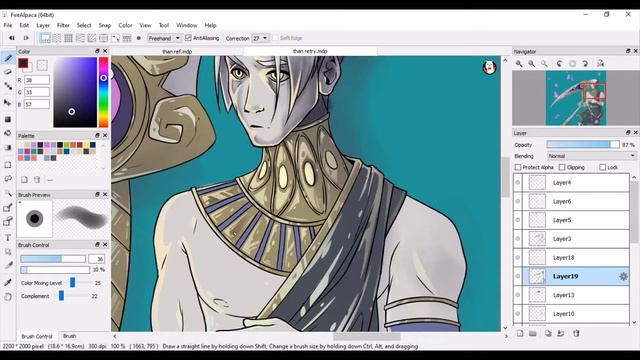Open Layer19 settings gear
Viewport: 640px width, 360px height.
click(623, 276)
